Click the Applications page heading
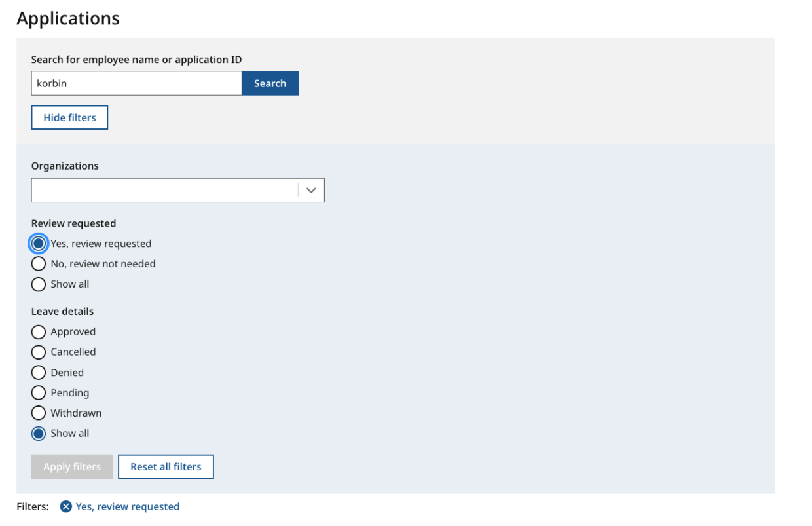The height and width of the screenshot is (526, 812). click(x=68, y=18)
